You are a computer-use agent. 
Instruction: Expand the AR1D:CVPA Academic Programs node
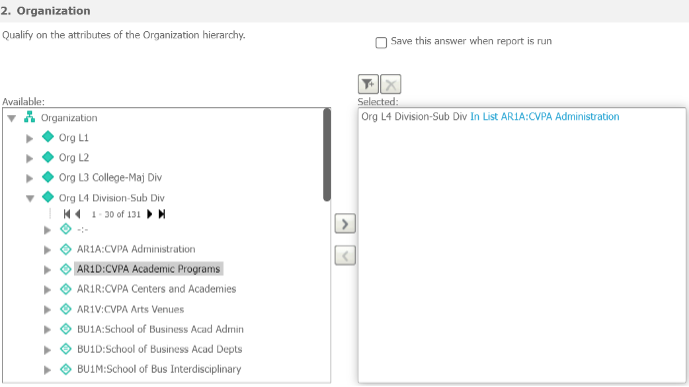pos(47,270)
